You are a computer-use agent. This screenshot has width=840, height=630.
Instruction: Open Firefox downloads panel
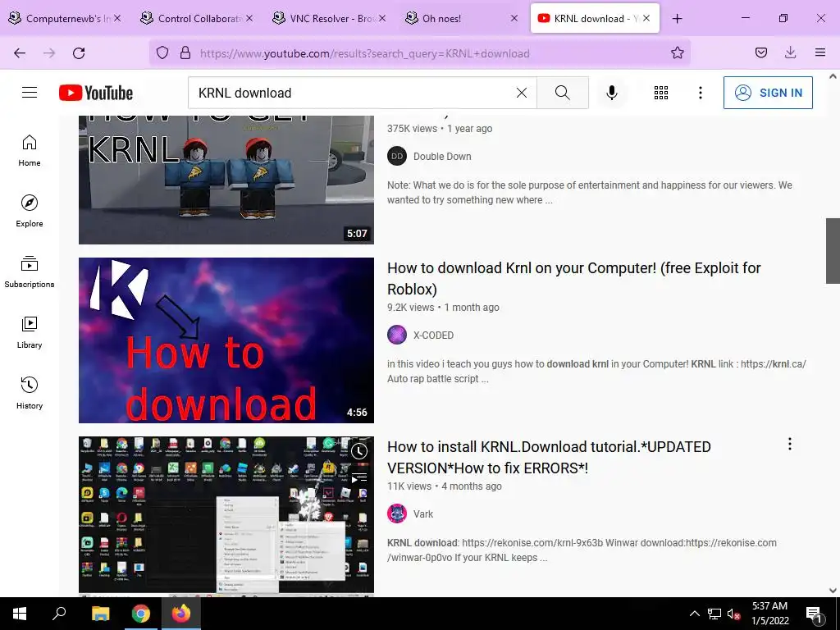pos(790,53)
